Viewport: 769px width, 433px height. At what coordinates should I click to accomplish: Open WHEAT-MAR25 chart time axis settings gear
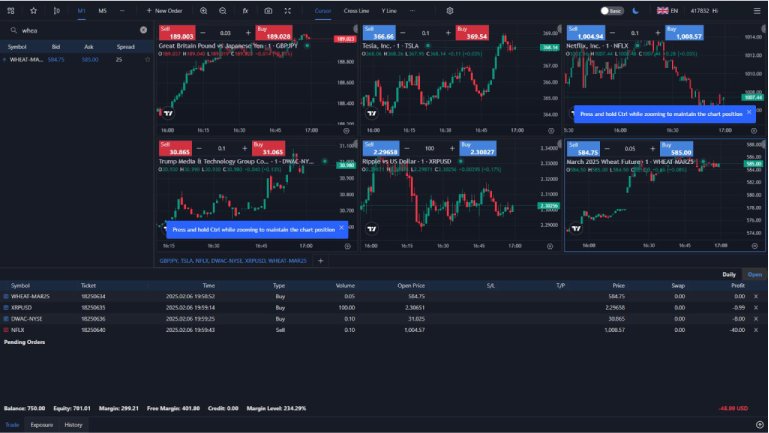tap(755, 246)
